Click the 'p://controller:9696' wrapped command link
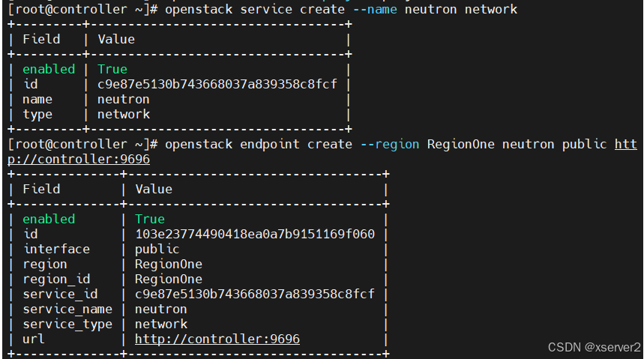 (x=79, y=160)
